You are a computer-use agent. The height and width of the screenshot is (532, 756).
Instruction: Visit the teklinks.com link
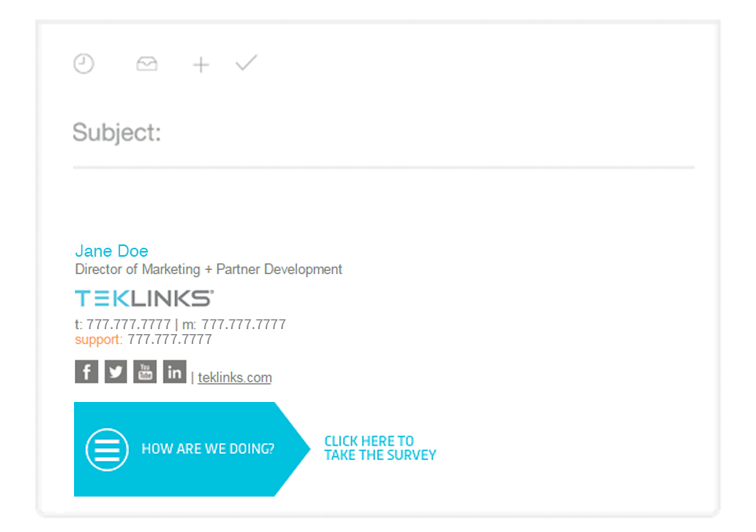tap(234, 377)
